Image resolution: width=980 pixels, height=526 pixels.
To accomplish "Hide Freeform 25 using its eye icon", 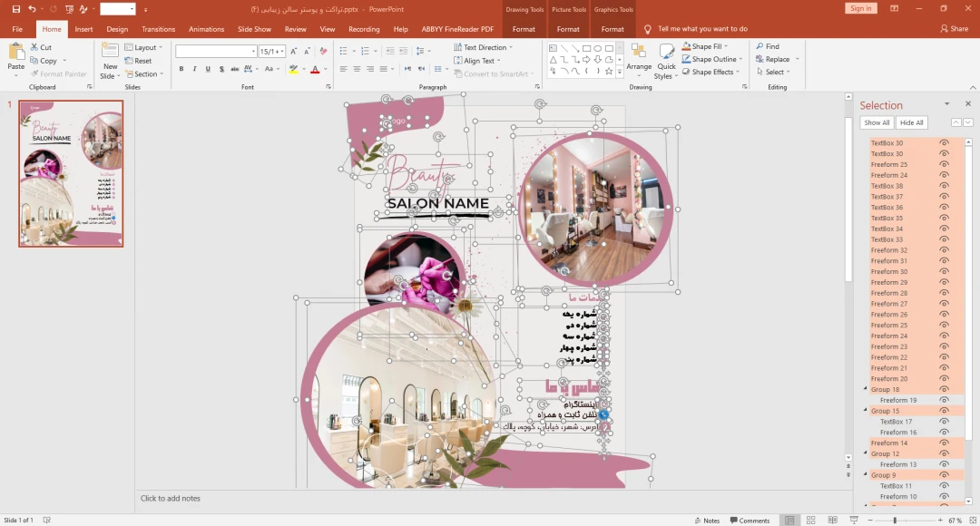I will click(944, 165).
